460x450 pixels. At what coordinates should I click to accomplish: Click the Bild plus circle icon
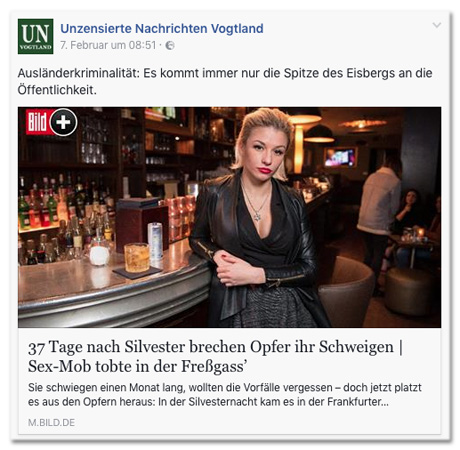point(63,122)
